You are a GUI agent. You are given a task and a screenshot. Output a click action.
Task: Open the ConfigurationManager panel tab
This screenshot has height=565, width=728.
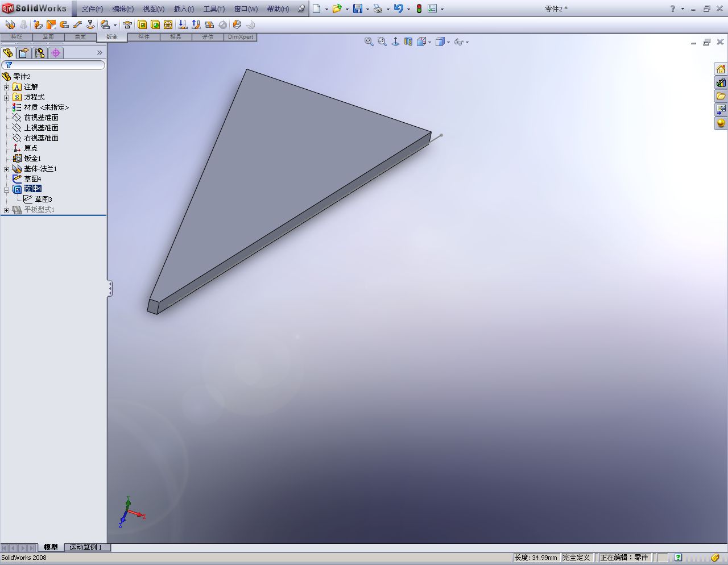[40, 53]
